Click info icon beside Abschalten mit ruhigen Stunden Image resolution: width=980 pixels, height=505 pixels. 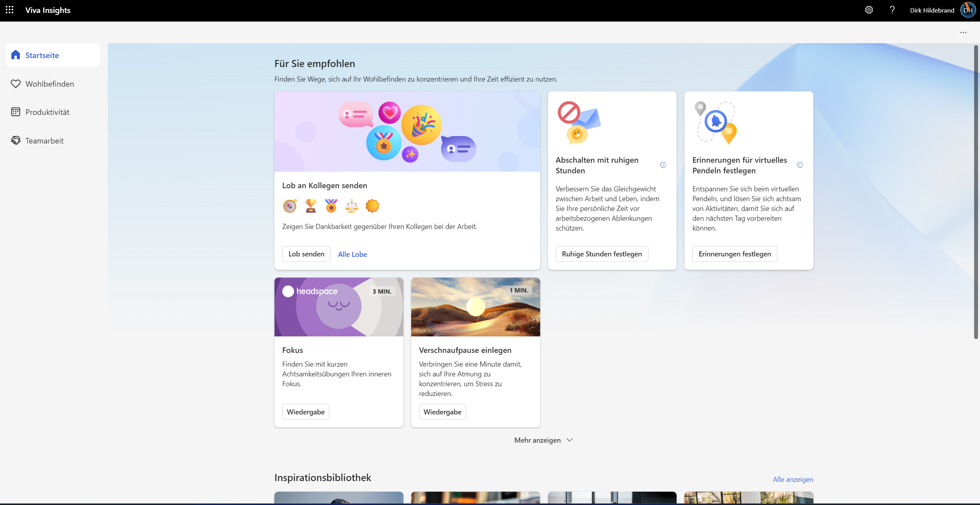(x=663, y=165)
